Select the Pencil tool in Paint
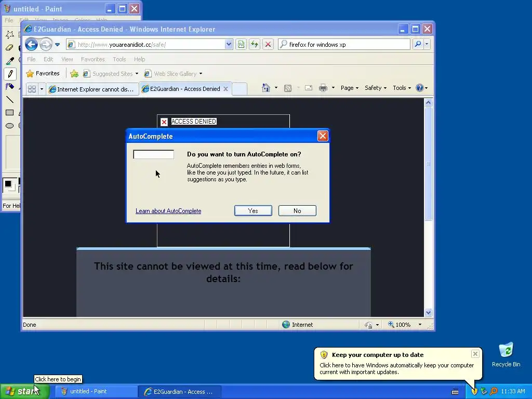 (x=10, y=74)
